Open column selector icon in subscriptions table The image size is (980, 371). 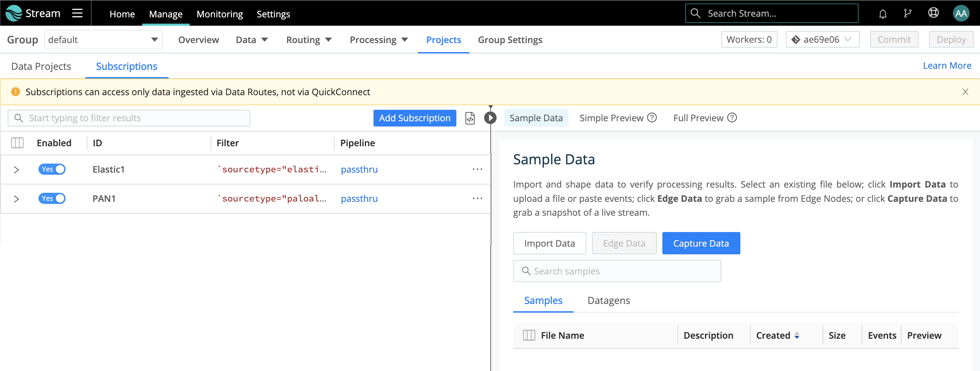point(17,143)
